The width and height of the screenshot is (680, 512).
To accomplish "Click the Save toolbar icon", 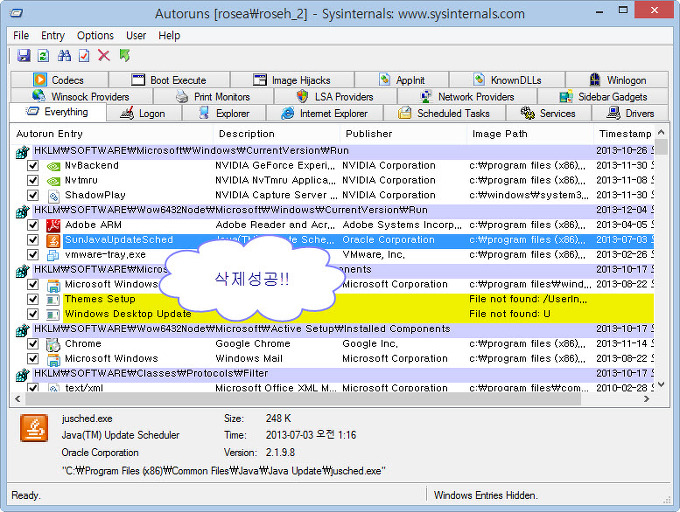I will pyautogui.click(x=24, y=56).
